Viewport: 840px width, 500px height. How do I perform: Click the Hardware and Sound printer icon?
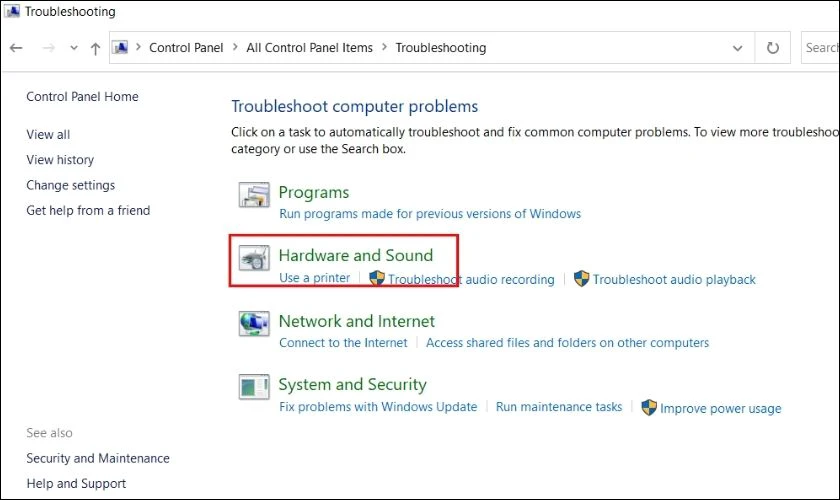[x=254, y=258]
